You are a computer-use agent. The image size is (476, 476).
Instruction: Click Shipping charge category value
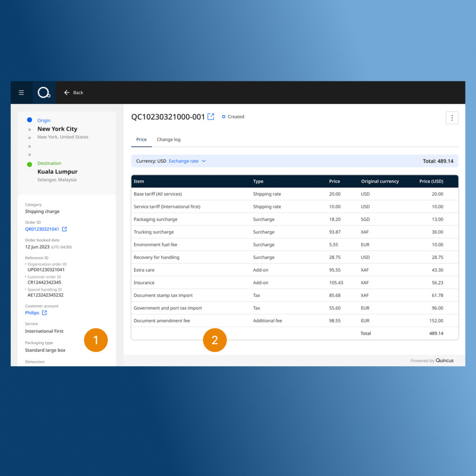click(42, 212)
